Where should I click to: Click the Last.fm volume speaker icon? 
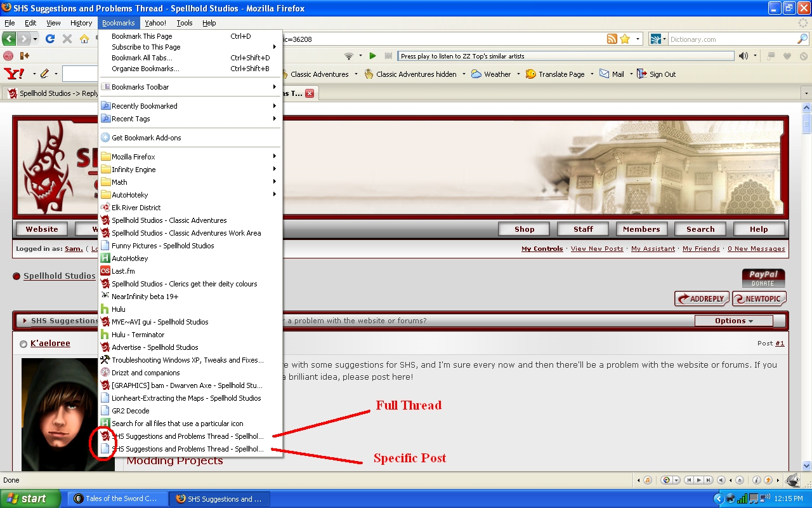[x=743, y=56]
